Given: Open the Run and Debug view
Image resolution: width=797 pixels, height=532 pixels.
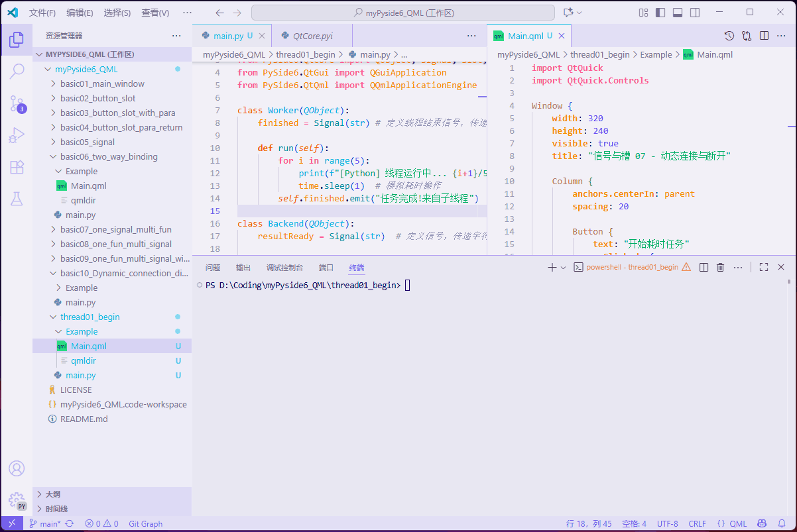Looking at the screenshot, I should (x=17, y=135).
